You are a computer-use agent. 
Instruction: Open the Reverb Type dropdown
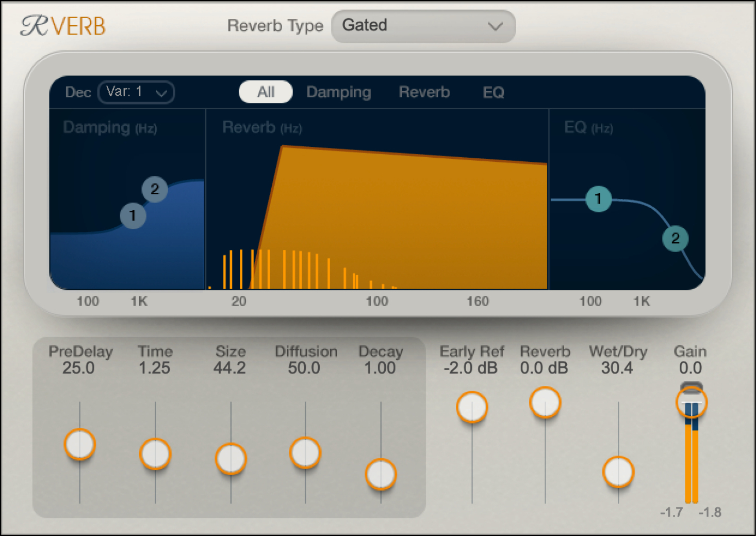click(x=423, y=26)
